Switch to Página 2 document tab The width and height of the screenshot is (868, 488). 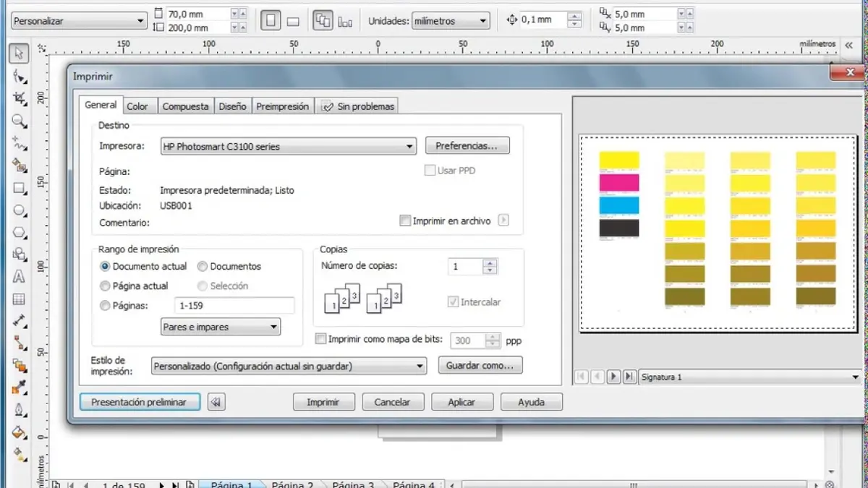tap(292, 484)
